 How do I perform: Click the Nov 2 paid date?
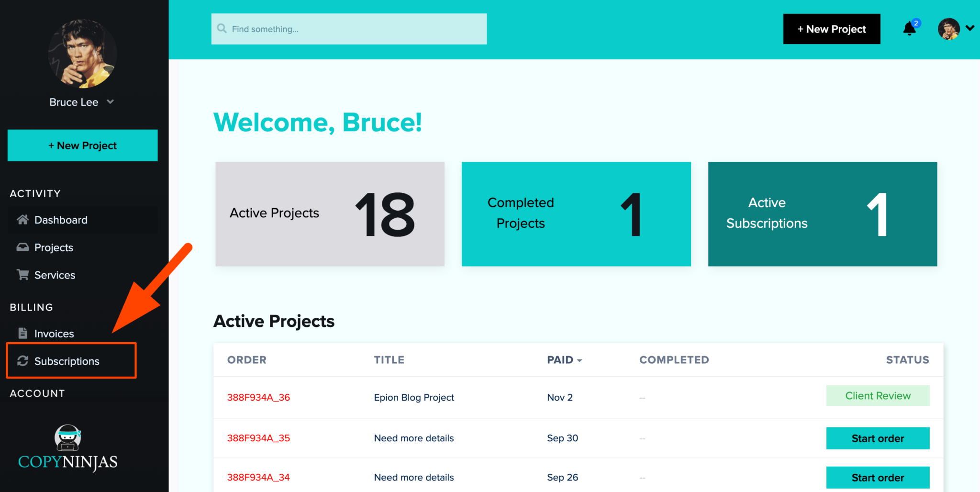point(560,397)
